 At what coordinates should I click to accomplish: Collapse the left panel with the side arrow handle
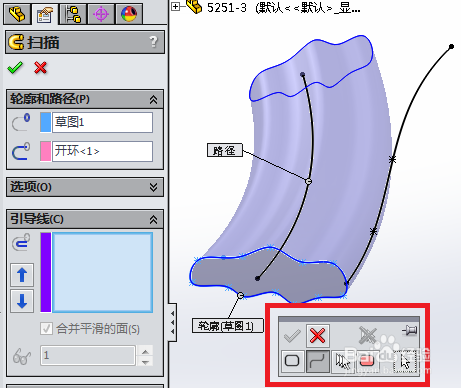[x=172, y=322]
